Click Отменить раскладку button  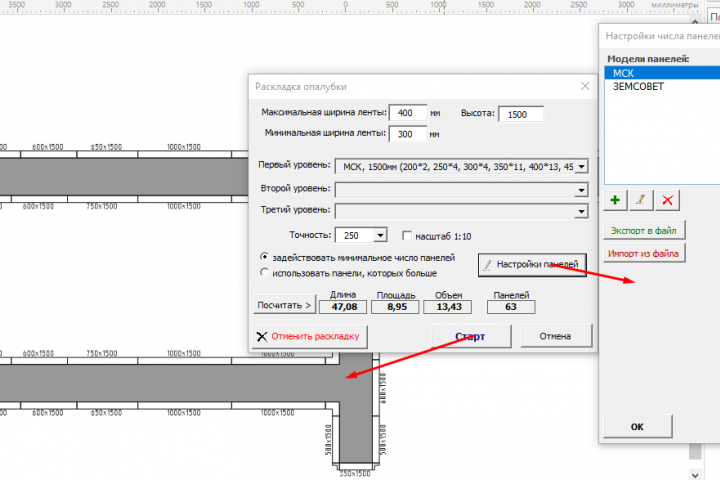tap(310, 336)
